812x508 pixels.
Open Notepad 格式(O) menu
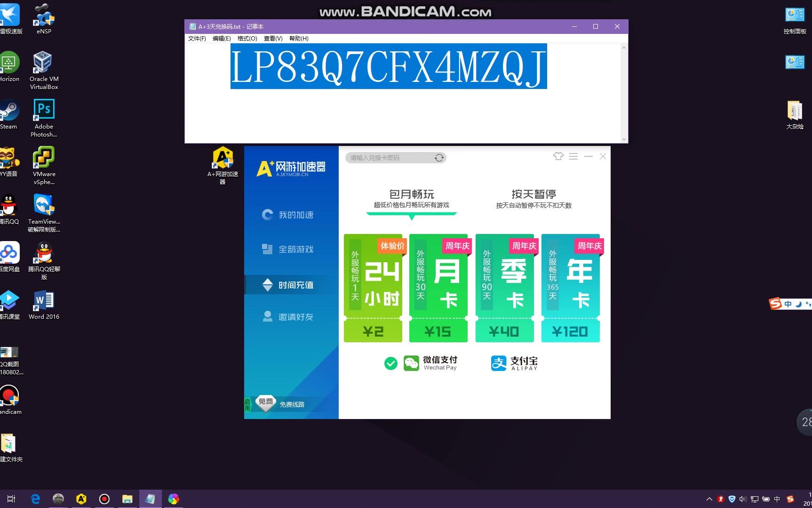tap(247, 39)
